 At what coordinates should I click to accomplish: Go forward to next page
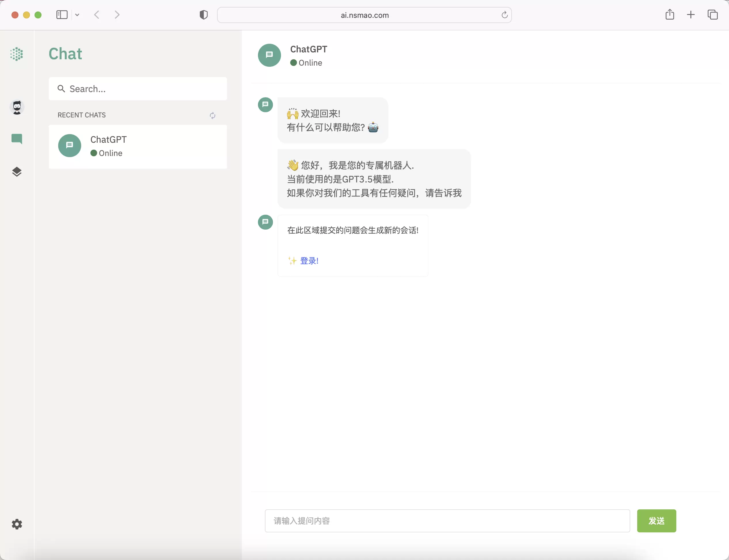pos(117,15)
